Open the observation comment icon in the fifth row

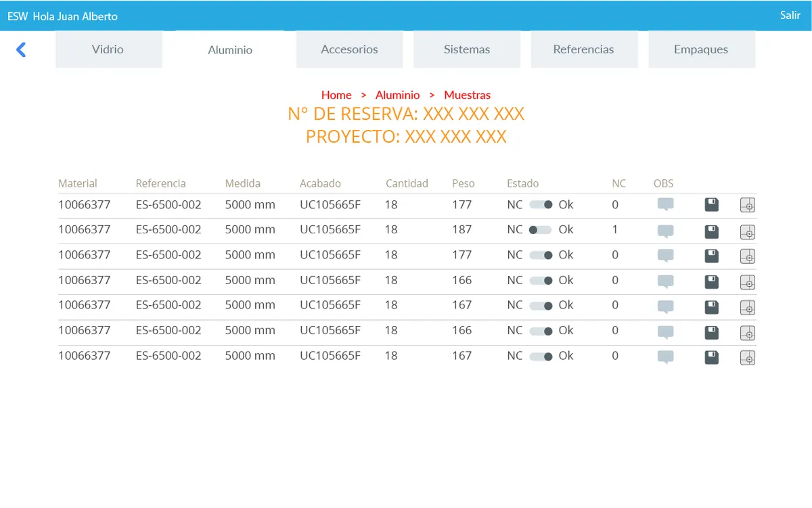click(666, 306)
